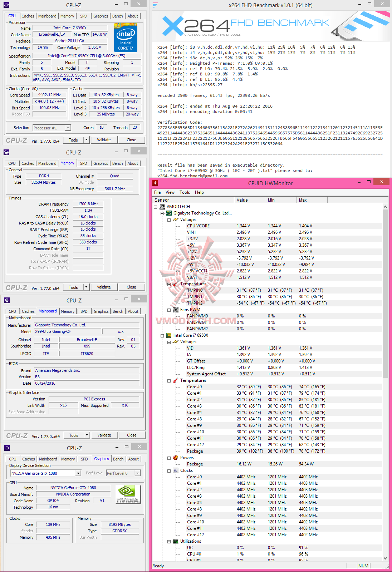The width and height of the screenshot is (392, 572).
Task: Open the Perf Level 0 dropdown
Action: [x=137, y=473]
